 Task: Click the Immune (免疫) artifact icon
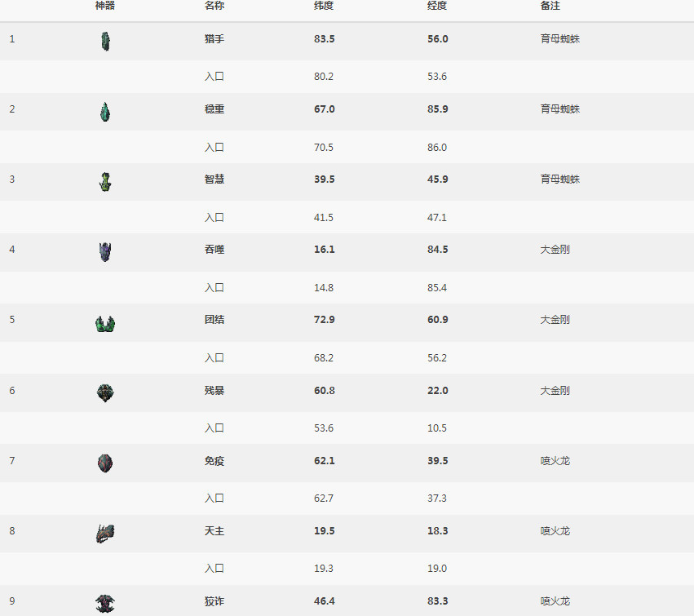click(104, 463)
